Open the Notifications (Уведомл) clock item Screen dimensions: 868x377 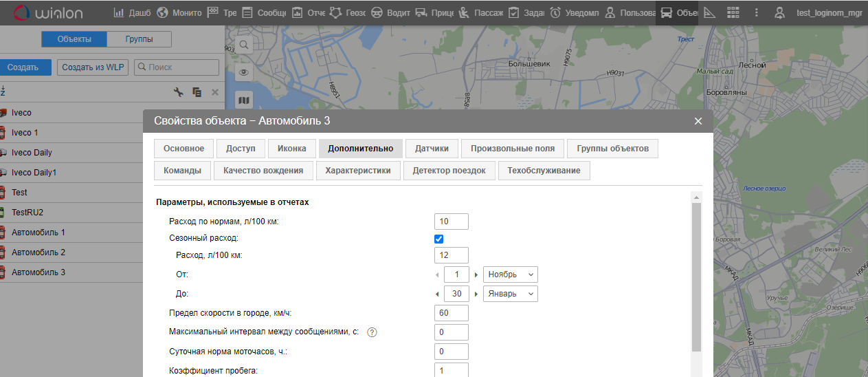[x=575, y=12]
